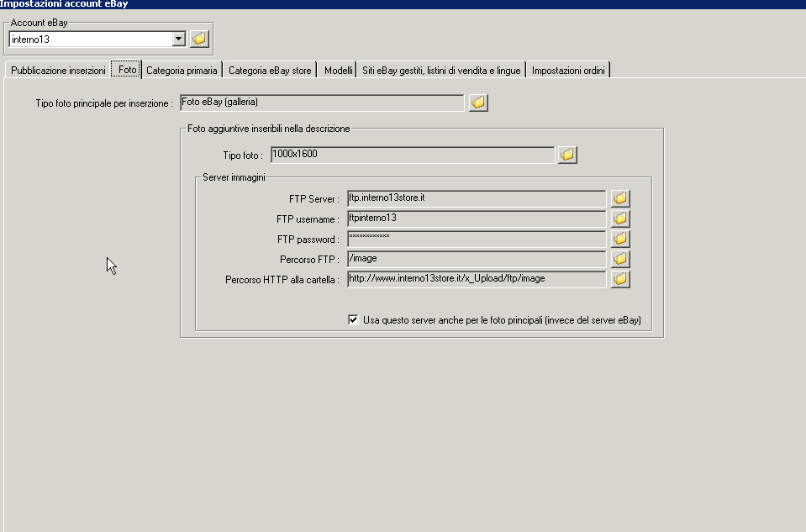
Task: Expand the Account eBay dropdown arrow
Action: (178, 39)
